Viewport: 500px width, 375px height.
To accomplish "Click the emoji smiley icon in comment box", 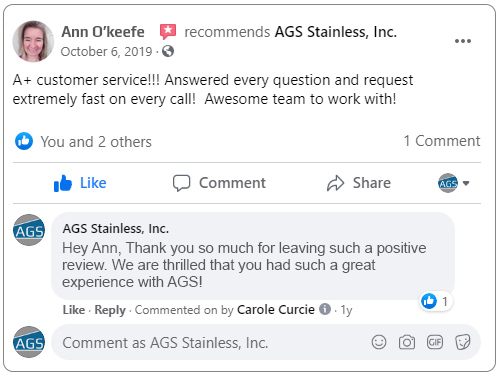I will 379,342.
